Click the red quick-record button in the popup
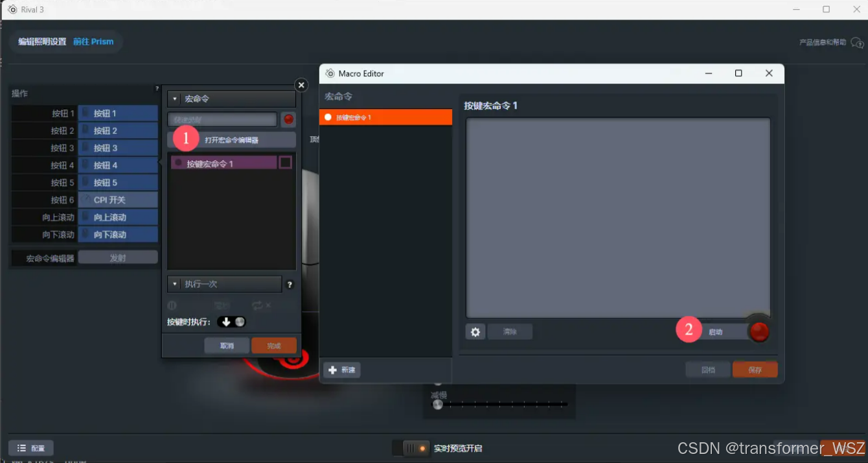868x463 pixels. click(288, 119)
